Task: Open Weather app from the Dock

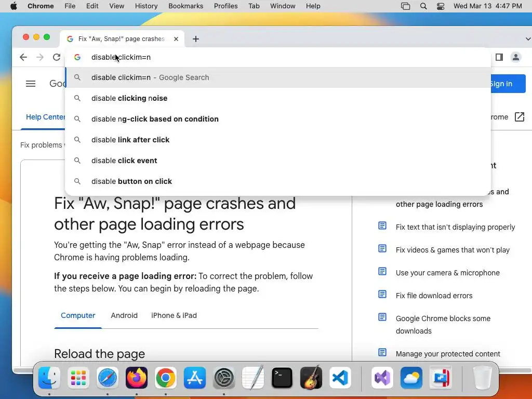Action: pyautogui.click(x=411, y=378)
